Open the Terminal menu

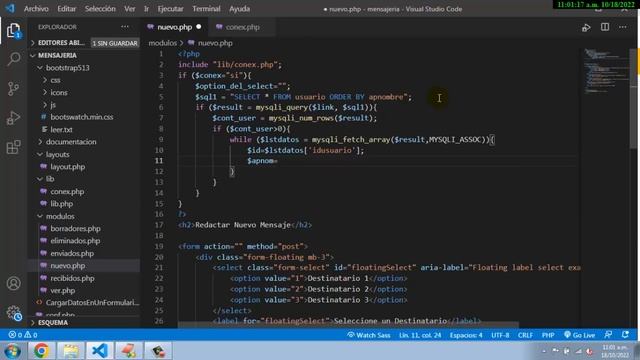click(x=206, y=9)
